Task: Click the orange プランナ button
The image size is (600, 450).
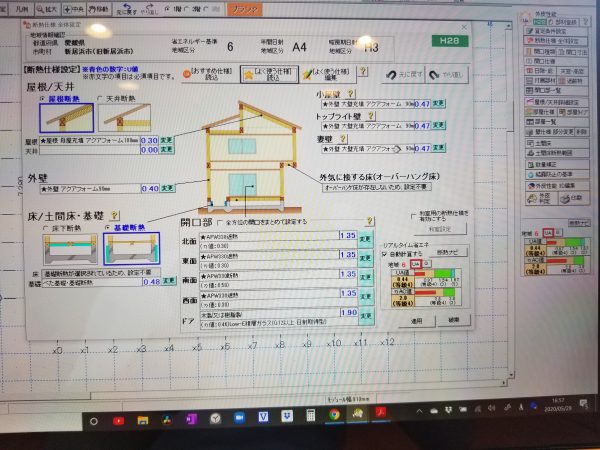Action: pyautogui.click(x=245, y=9)
